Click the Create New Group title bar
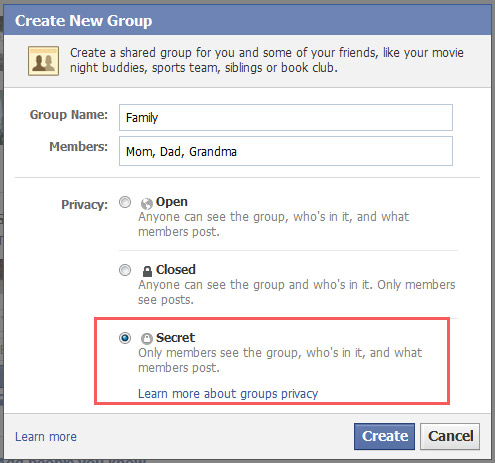 (x=247, y=20)
